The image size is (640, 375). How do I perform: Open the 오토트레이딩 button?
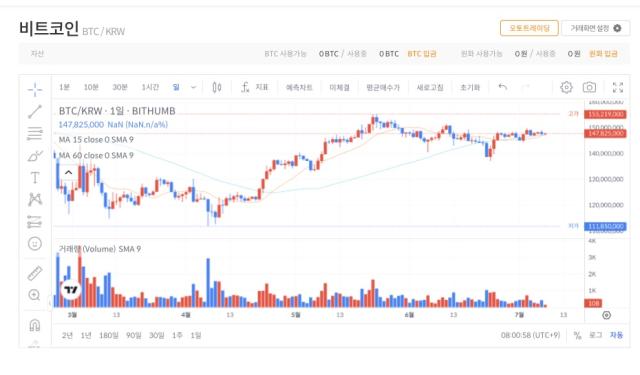click(529, 28)
